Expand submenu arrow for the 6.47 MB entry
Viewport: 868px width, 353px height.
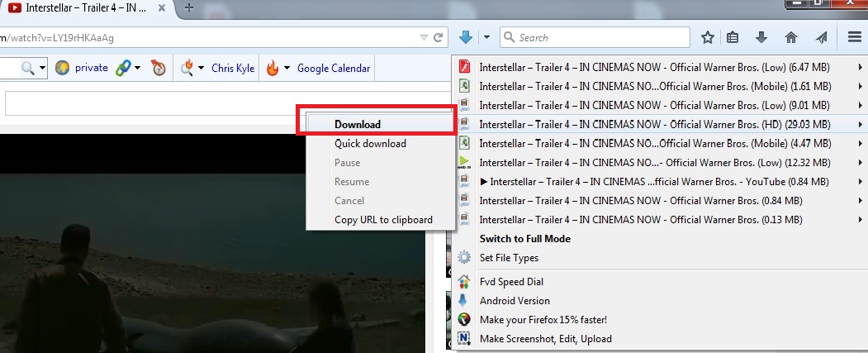pos(861,68)
